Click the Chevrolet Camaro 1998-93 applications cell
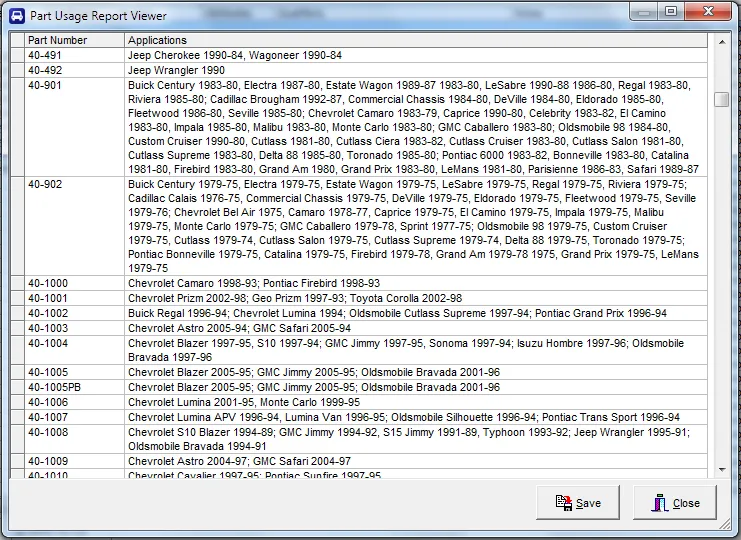This screenshot has height=540, width=741. (416, 283)
